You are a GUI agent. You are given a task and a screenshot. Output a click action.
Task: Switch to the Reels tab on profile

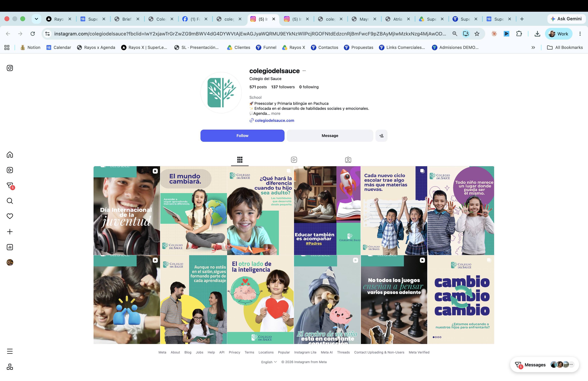pyautogui.click(x=294, y=160)
